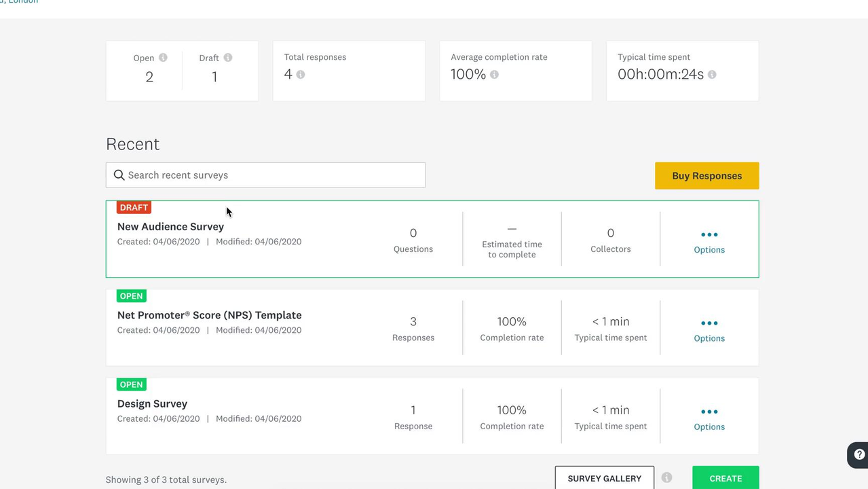Click the Total responses info icon

pyautogui.click(x=301, y=75)
